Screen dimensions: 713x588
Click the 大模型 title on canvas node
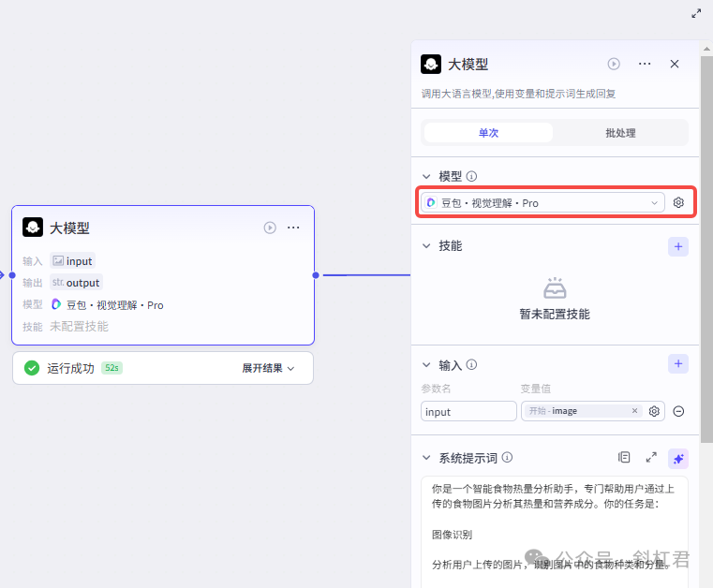69,228
